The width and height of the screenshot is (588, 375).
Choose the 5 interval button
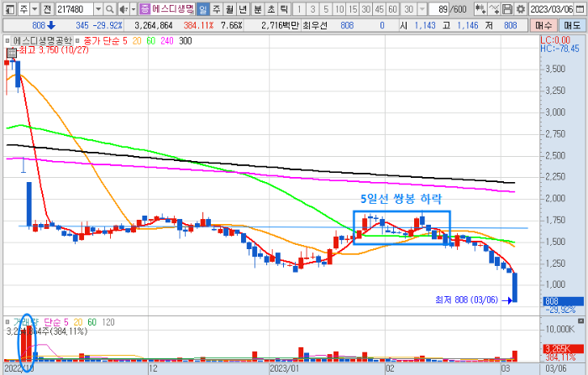click(x=326, y=8)
